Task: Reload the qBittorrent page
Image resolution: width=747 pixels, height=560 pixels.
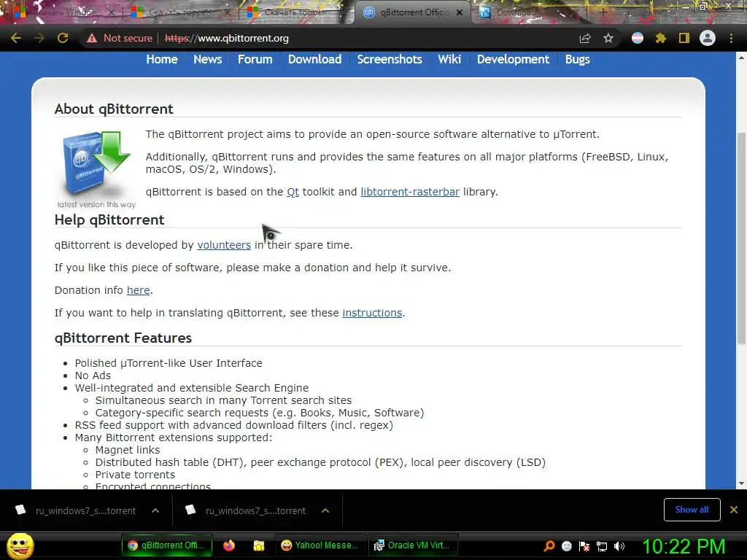Action: pyautogui.click(x=63, y=38)
